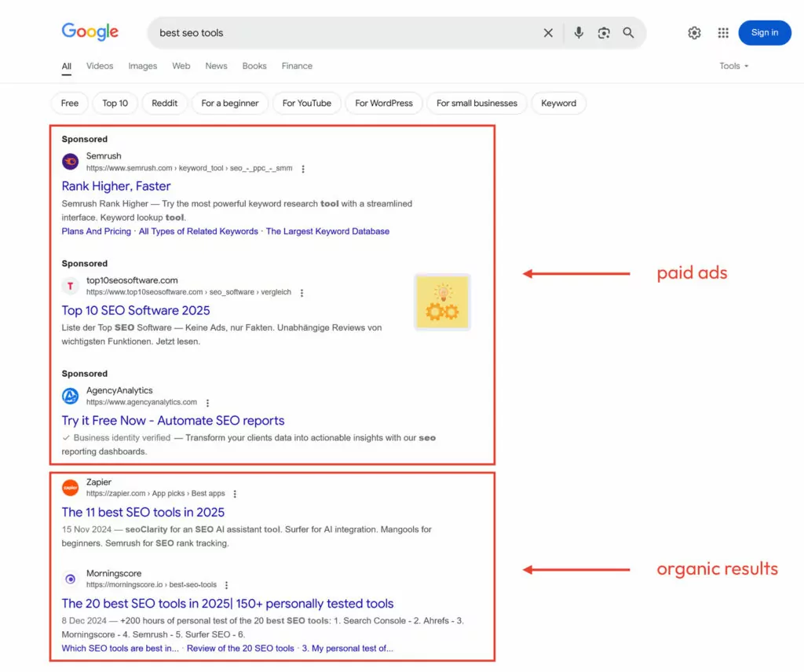Screen dimensions: 804x672
Task: Click the top10seosoftware favicon
Action: coord(70,286)
